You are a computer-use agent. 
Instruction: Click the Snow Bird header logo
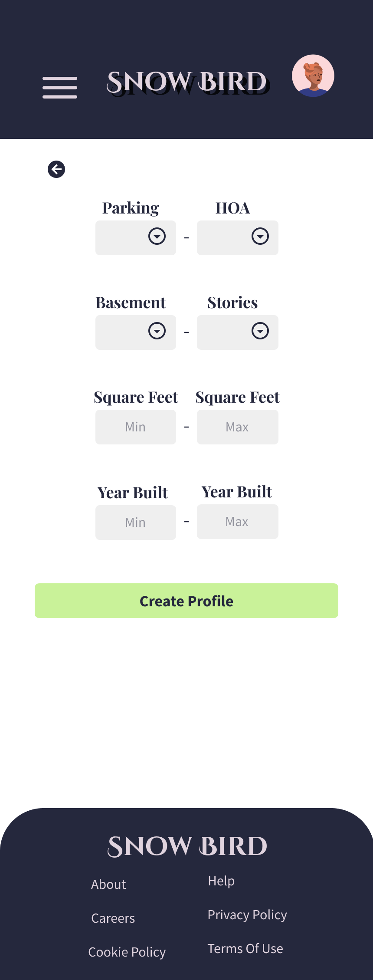188,83
